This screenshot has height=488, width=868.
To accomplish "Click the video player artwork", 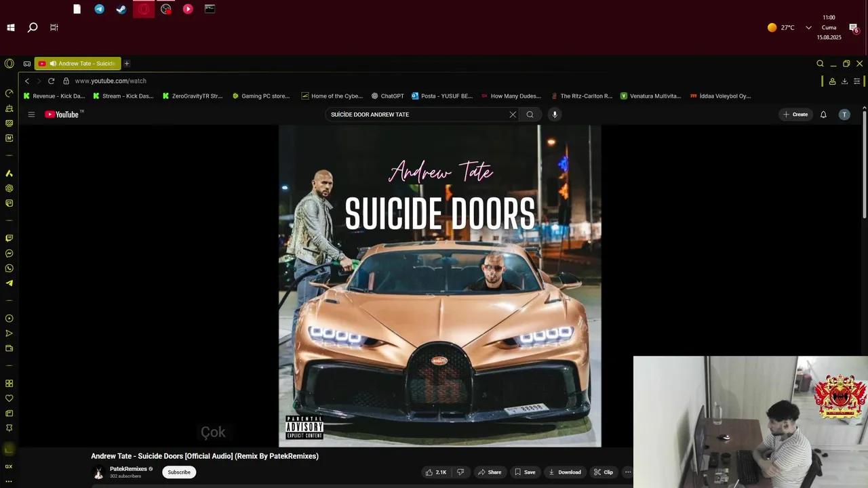I will pyautogui.click(x=439, y=285).
